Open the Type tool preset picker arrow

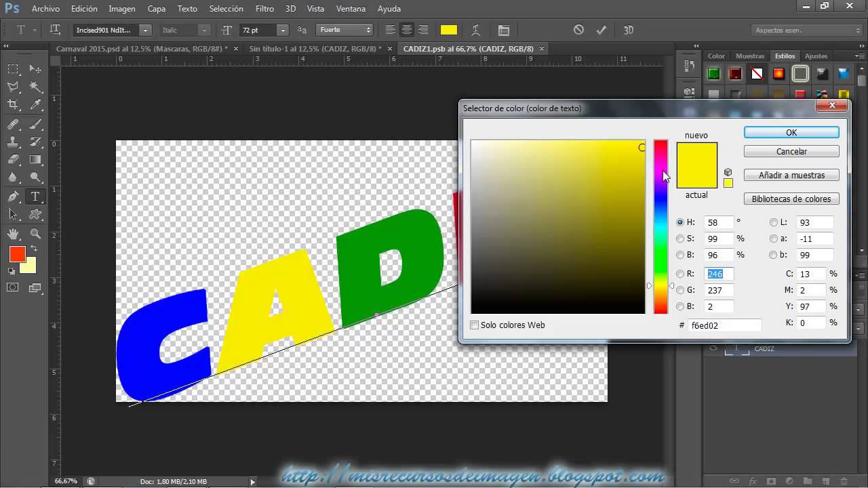coord(35,30)
